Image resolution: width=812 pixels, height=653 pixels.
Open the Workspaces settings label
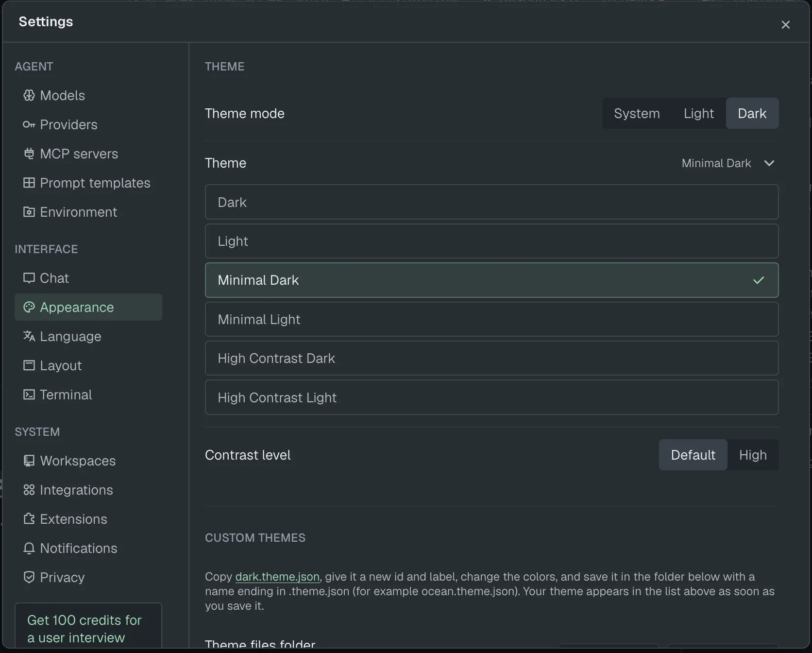pyautogui.click(x=78, y=461)
